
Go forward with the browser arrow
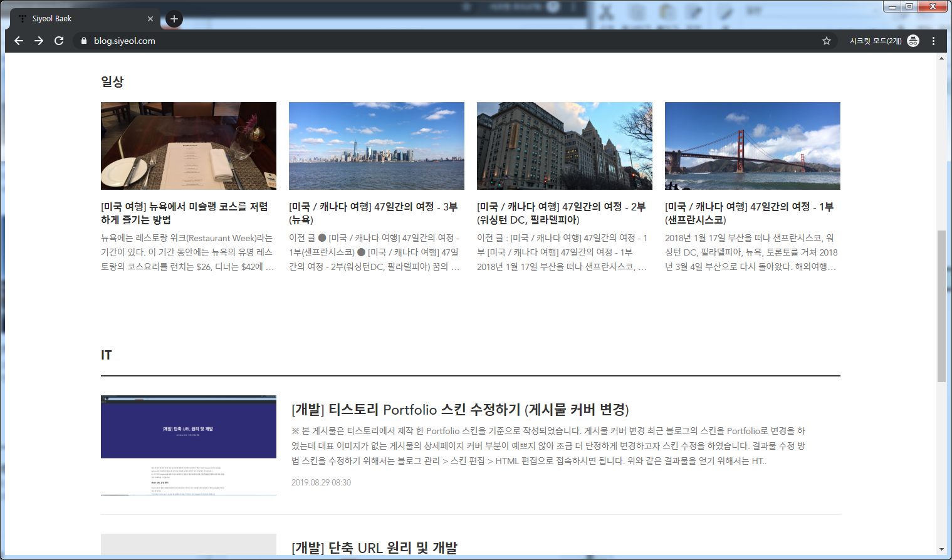(x=39, y=41)
